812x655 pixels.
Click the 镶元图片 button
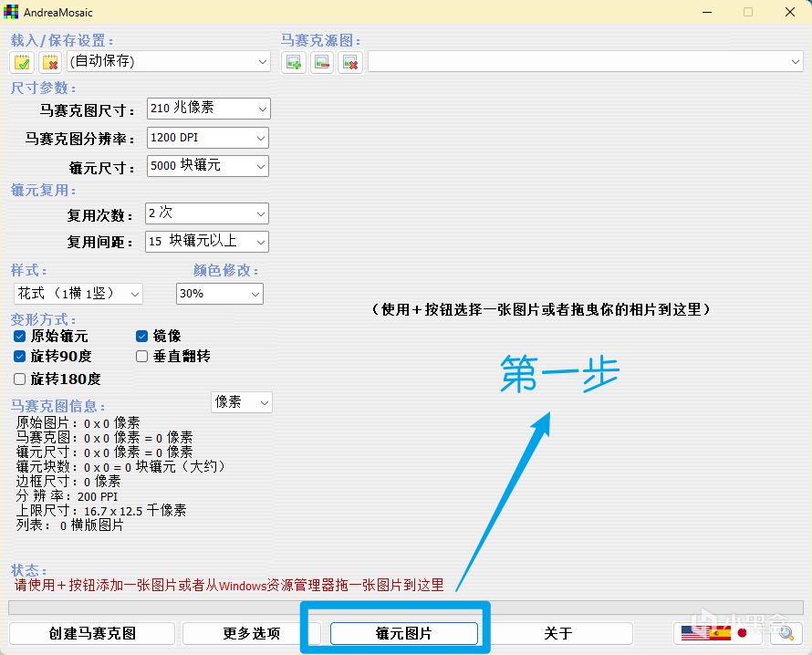(404, 633)
